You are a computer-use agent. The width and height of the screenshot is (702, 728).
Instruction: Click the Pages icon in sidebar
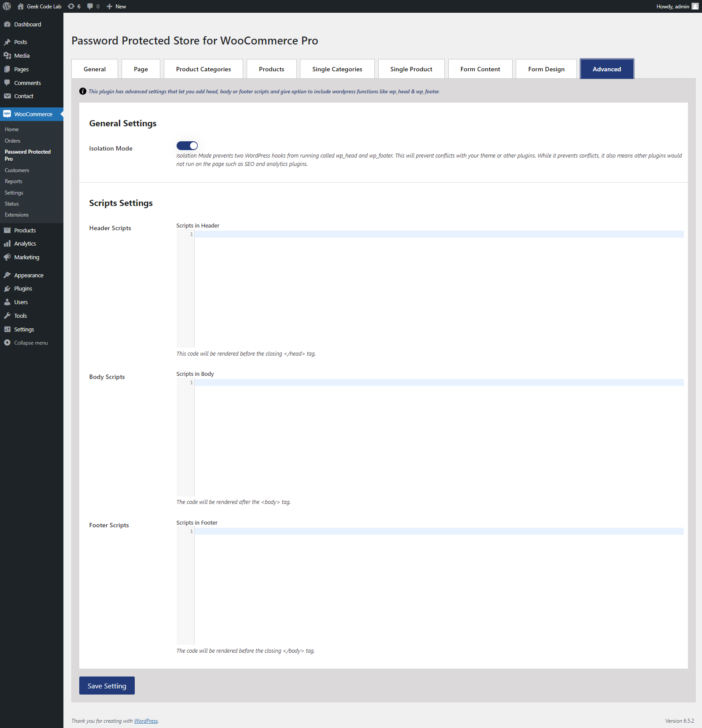(7, 69)
